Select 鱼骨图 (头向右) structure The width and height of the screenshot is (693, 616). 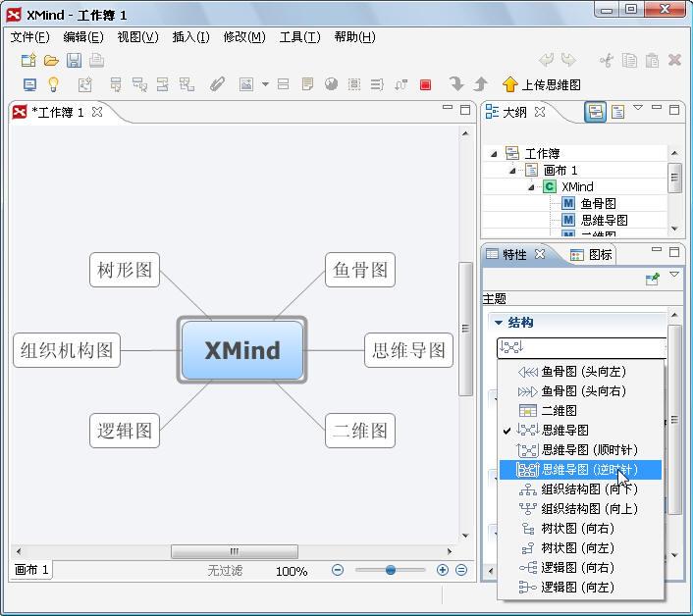[581, 390]
